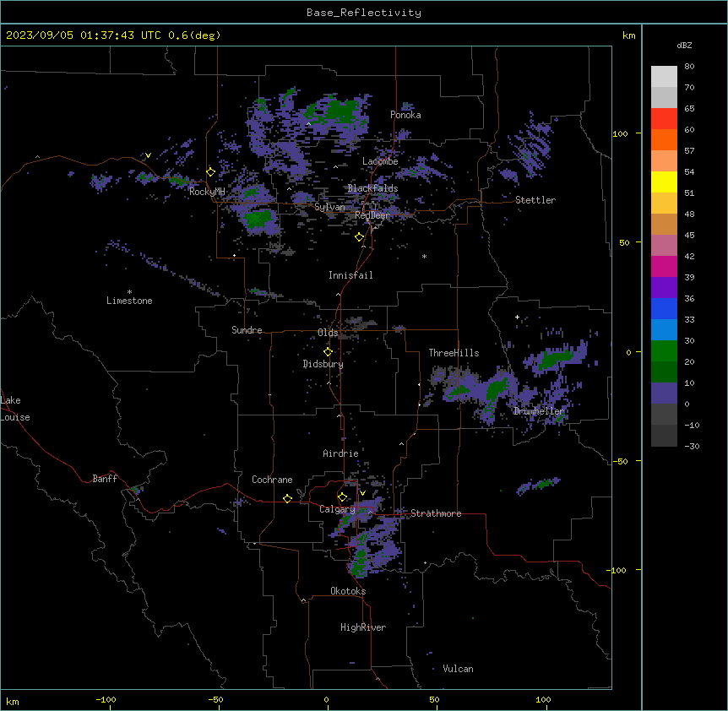The height and width of the screenshot is (711, 728).
Task: Click the Limestone label
Action: pyautogui.click(x=129, y=301)
